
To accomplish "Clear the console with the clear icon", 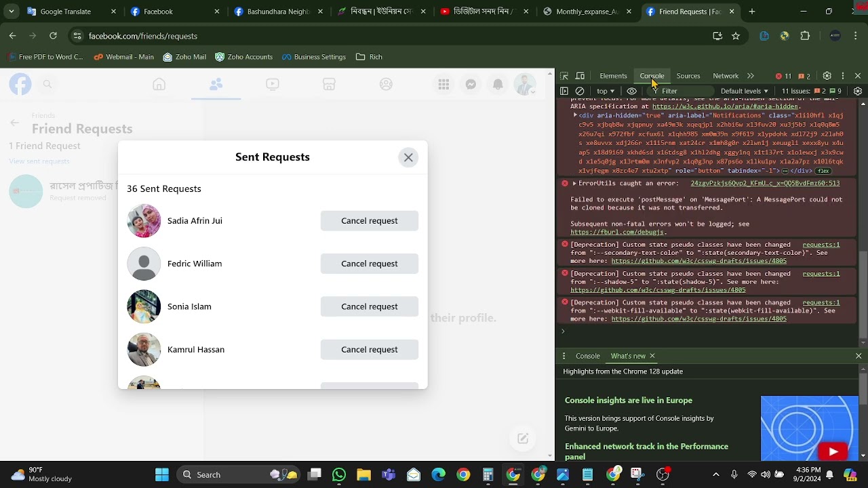I will click(580, 91).
